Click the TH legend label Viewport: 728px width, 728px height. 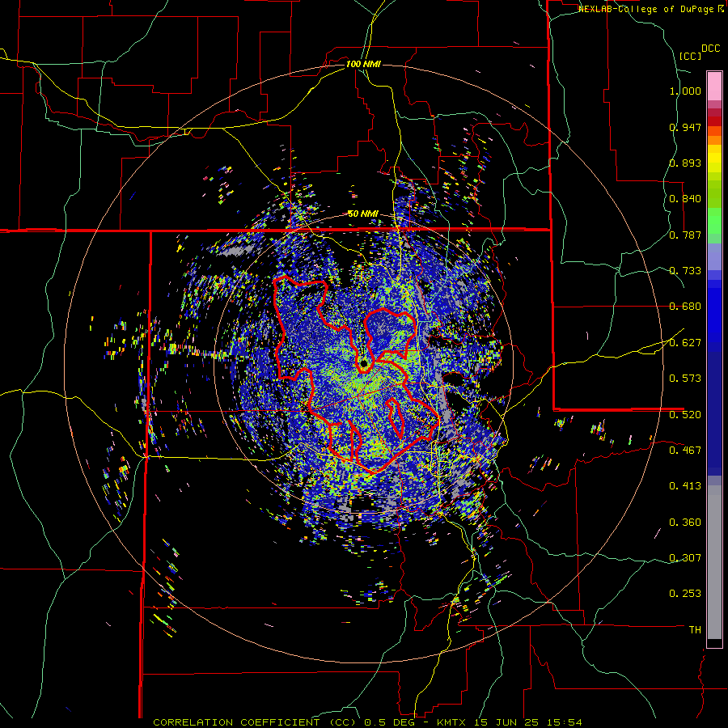coord(695,630)
